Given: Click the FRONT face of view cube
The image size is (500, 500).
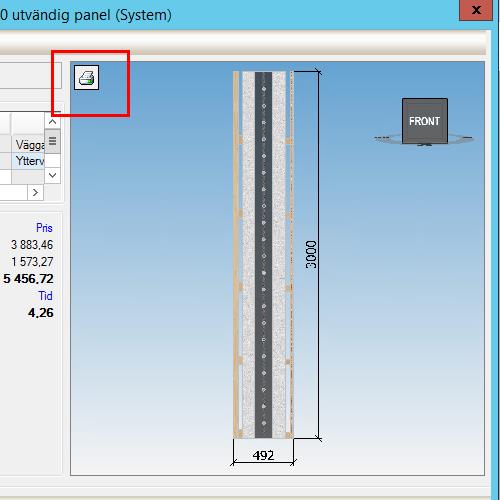Looking at the screenshot, I should [425, 121].
